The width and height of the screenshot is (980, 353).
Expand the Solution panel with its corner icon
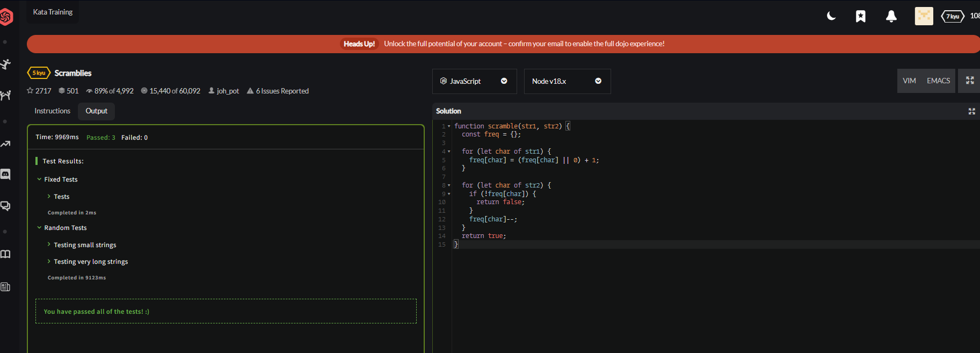coord(971,111)
